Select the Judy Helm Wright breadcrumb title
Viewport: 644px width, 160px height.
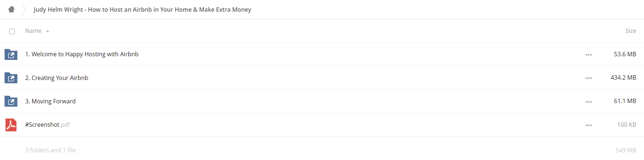pos(142,9)
